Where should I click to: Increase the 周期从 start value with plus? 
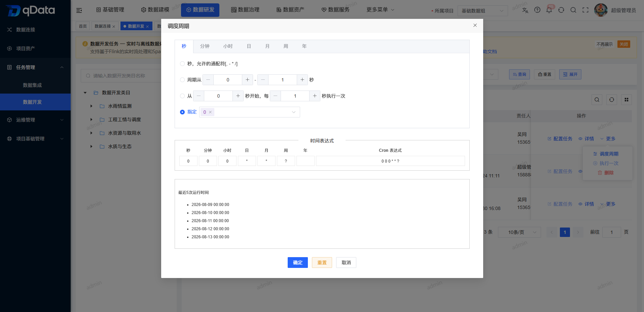(247, 80)
